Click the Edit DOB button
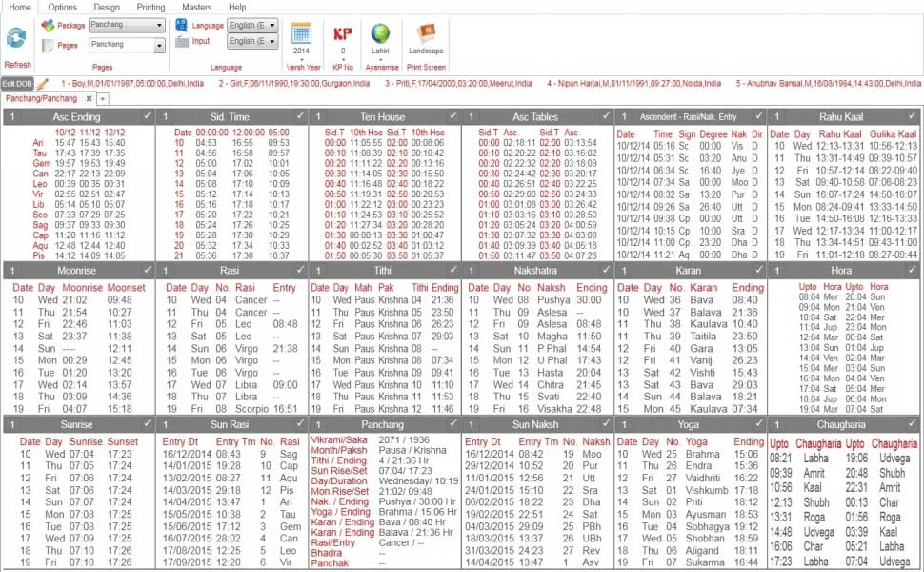The width and height of the screenshot is (924, 572). coord(17,84)
